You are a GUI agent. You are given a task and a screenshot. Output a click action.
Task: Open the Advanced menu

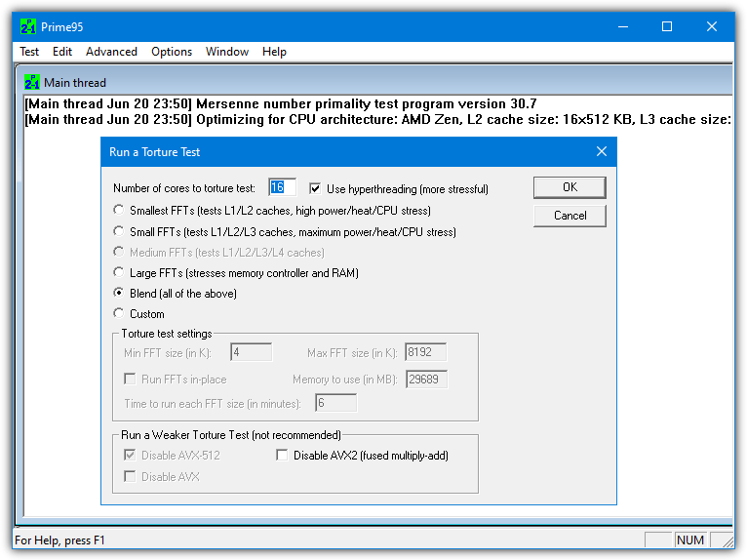(x=111, y=52)
